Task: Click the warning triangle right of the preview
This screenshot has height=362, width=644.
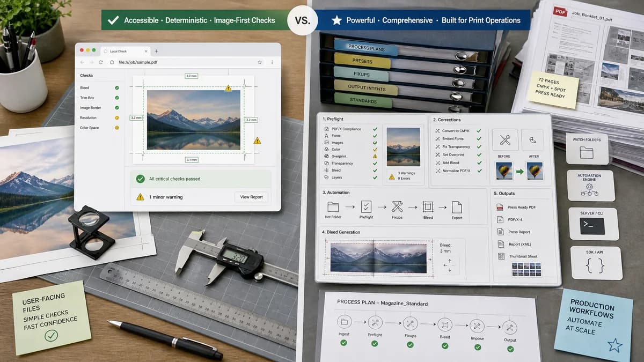Action: click(x=257, y=141)
